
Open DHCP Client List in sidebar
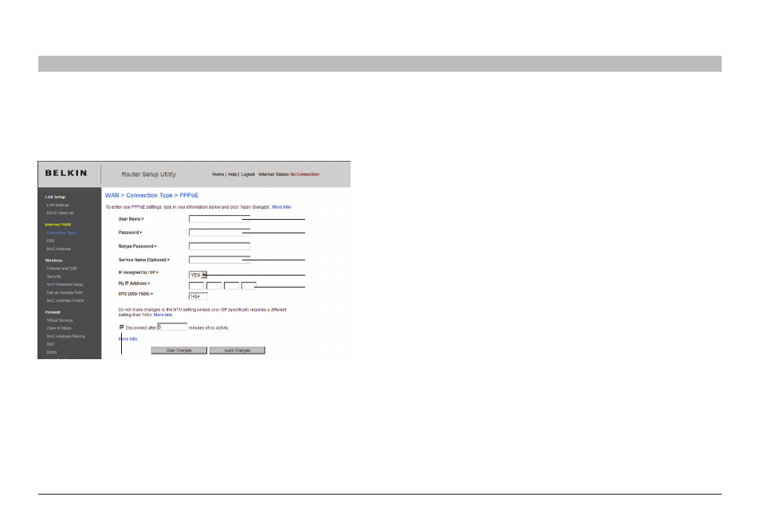pos(60,213)
